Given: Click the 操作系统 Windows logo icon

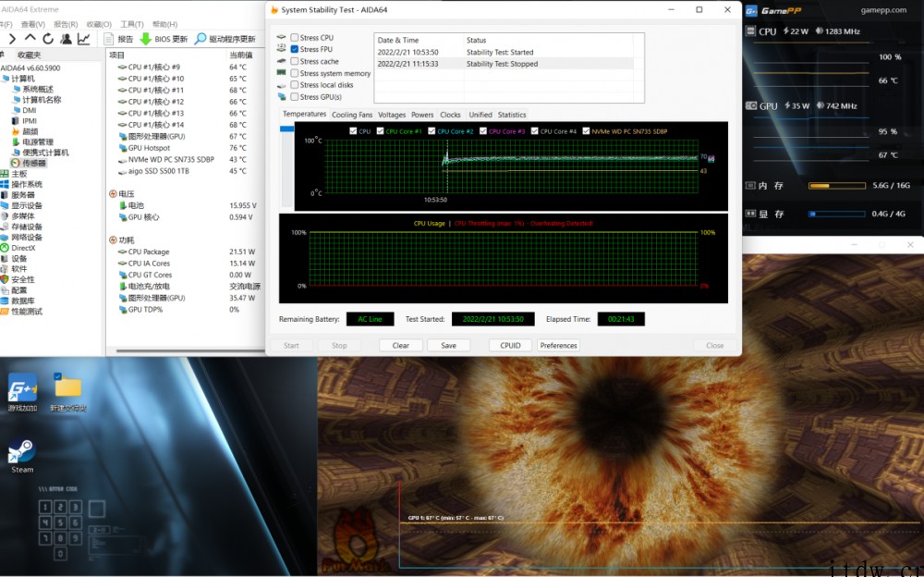Looking at the screenshot, I should (x=5, y=184).
